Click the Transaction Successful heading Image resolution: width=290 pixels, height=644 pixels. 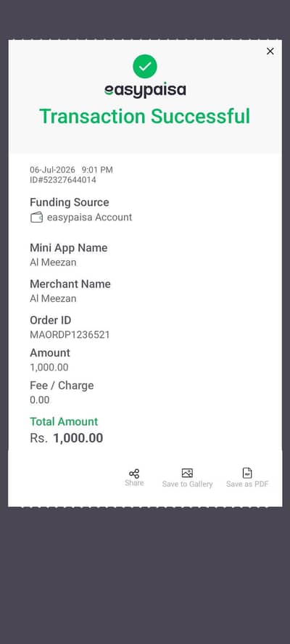144,116
